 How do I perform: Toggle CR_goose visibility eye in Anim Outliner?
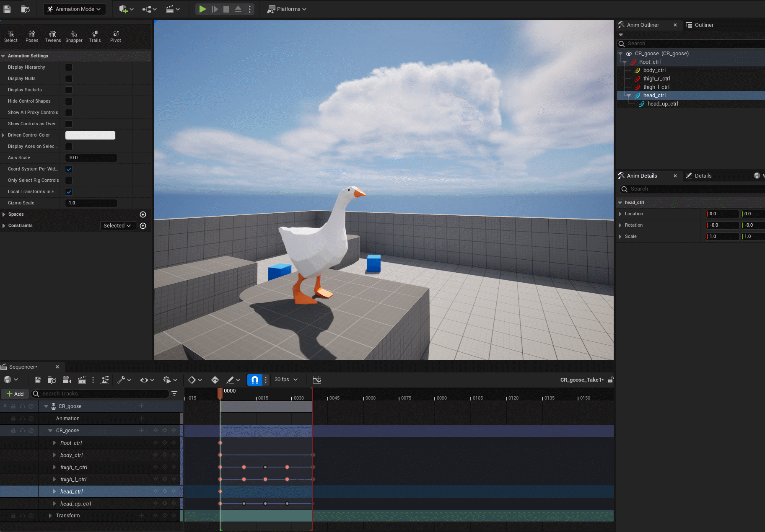(x=629, y=54)
